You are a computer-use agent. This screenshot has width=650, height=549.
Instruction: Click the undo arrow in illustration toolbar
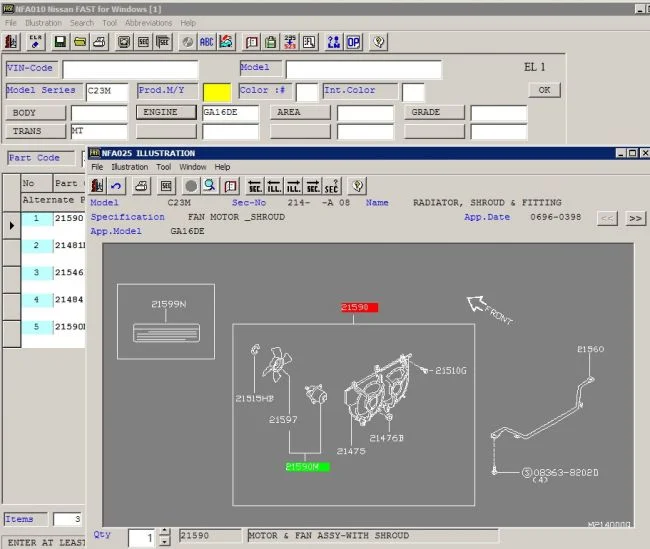click(x=117, y=186)
